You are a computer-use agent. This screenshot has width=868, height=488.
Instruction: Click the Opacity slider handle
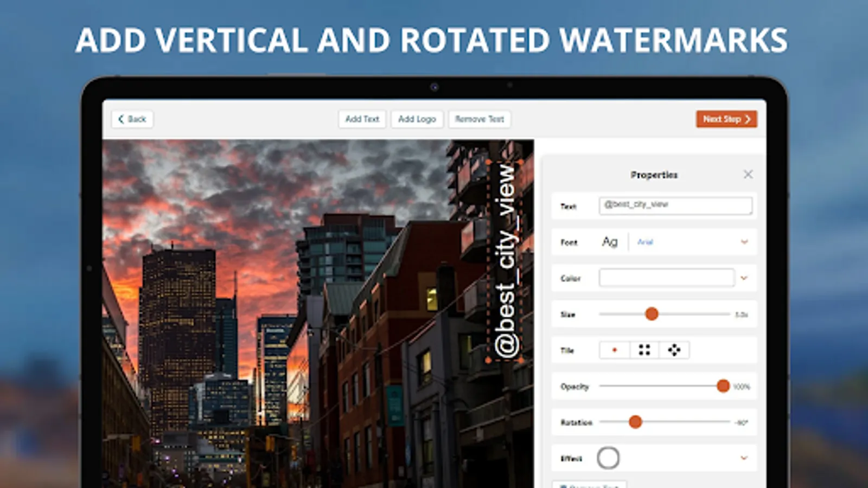point(723,386)
